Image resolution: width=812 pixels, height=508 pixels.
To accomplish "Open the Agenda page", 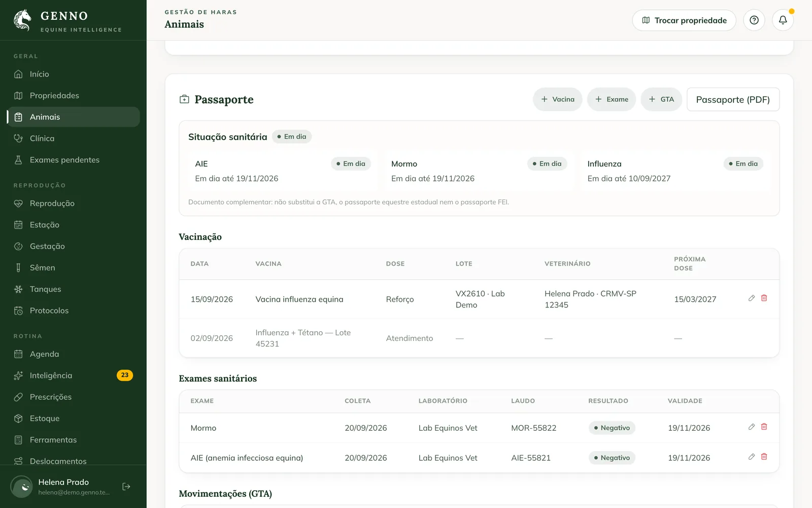I will point(73,354).
